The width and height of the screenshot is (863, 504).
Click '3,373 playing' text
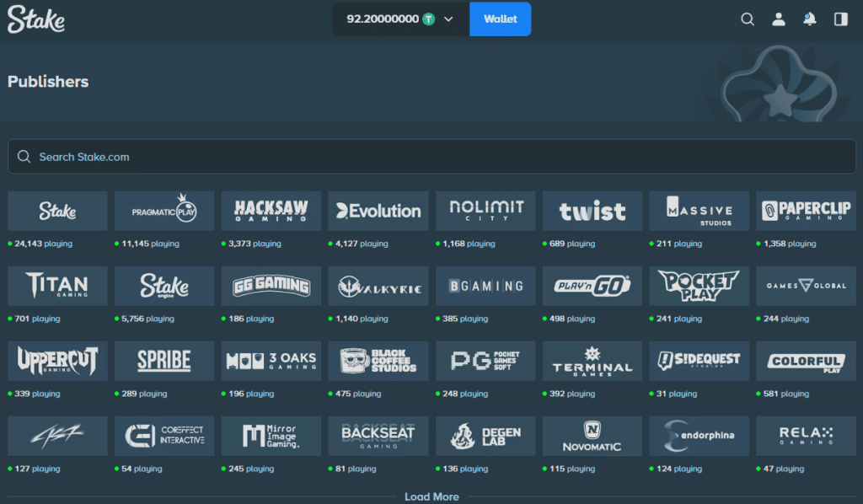coord(255,244)
